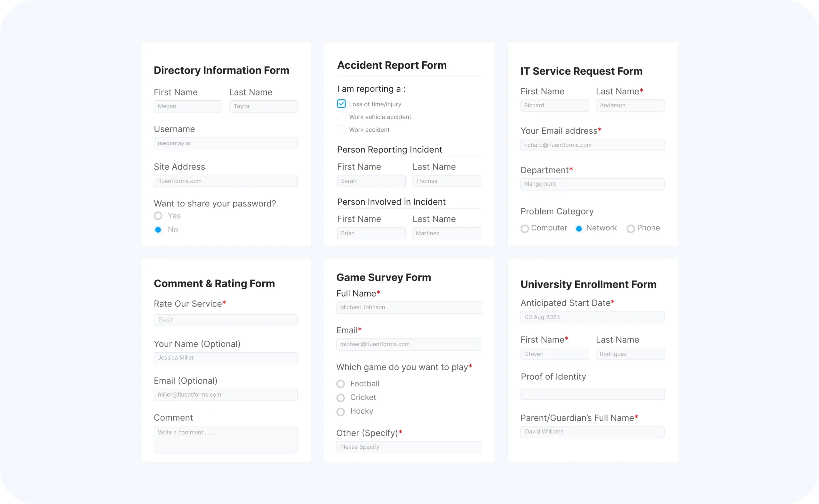Enable the Work accident checkbox
Viewport: 819px width, 504px height.
coord(341,130)
